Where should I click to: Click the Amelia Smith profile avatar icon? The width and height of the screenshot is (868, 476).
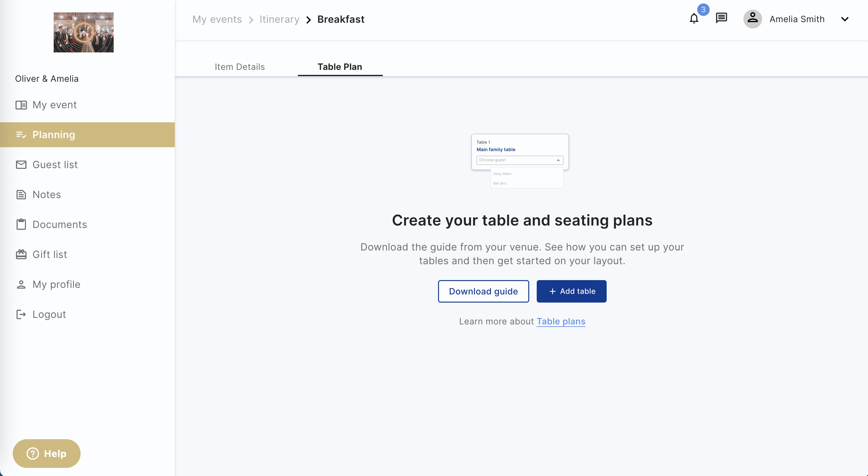point(753,19)
